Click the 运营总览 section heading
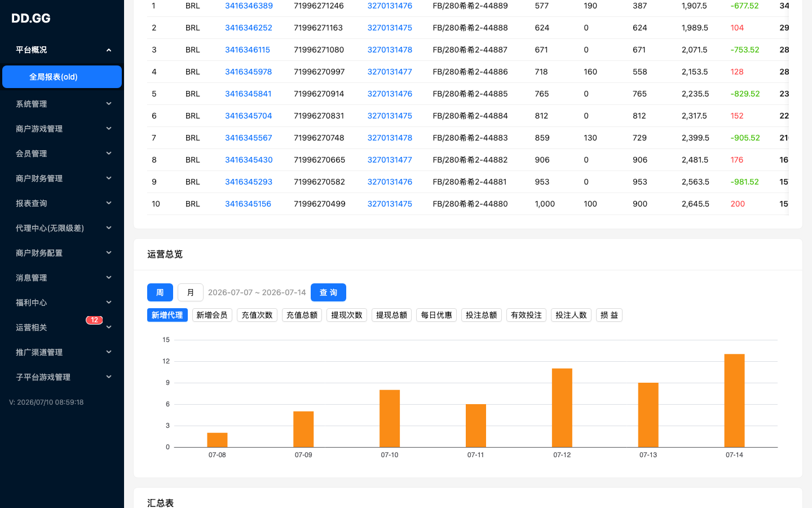This screenshot has height=508, width=812. tap(165, 254)
